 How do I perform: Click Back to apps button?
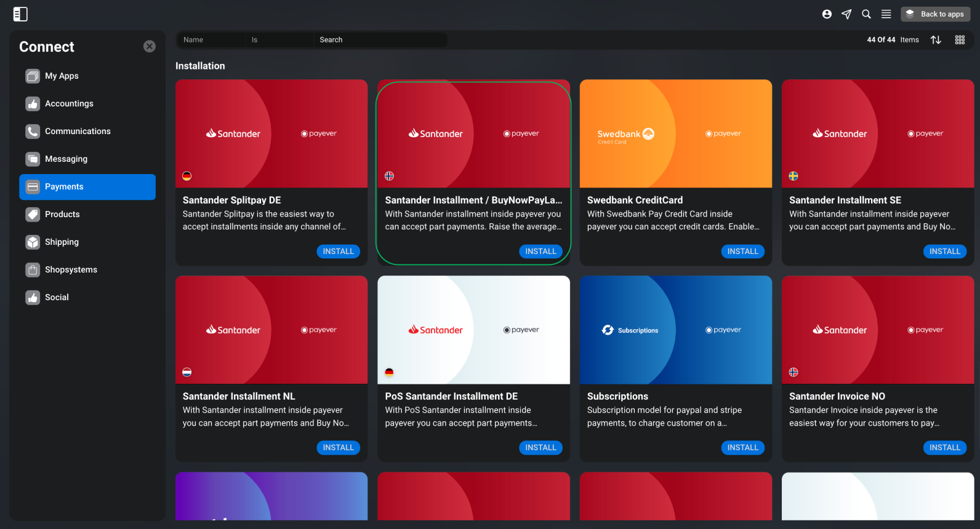[x=935, y=14]
